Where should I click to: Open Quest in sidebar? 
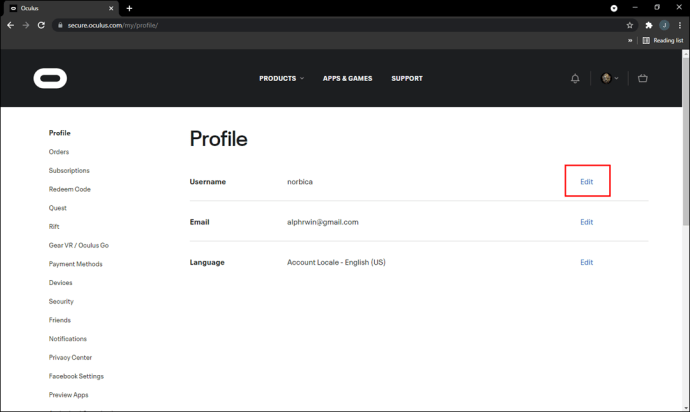(58, 208)
